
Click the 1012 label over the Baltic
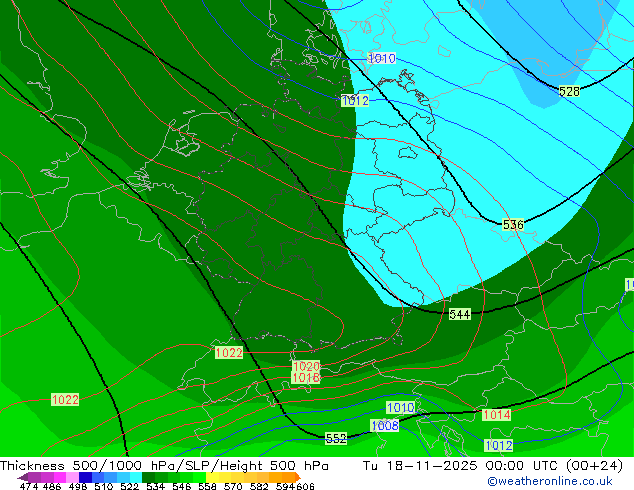355,100
